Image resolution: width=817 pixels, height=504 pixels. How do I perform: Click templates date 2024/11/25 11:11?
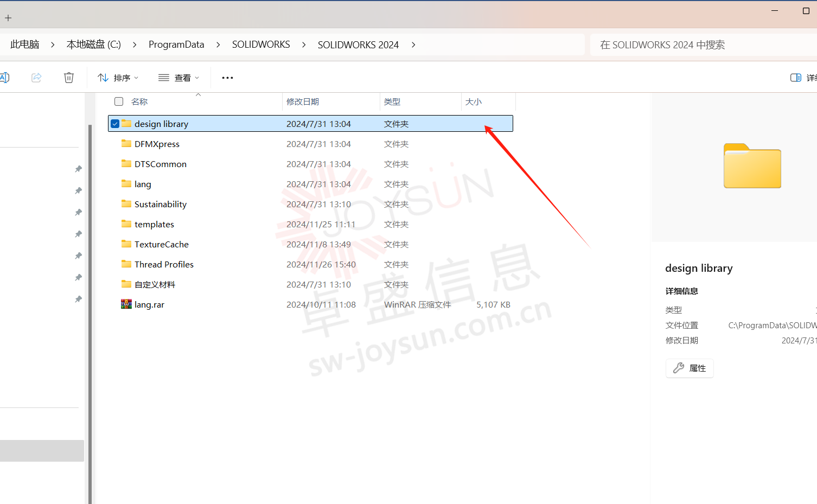321,224
